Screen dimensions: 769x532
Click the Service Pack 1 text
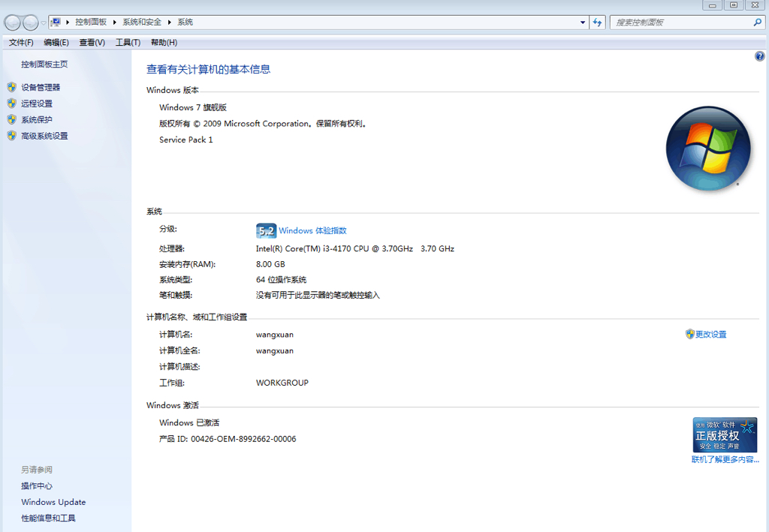[x=186, y=140]
